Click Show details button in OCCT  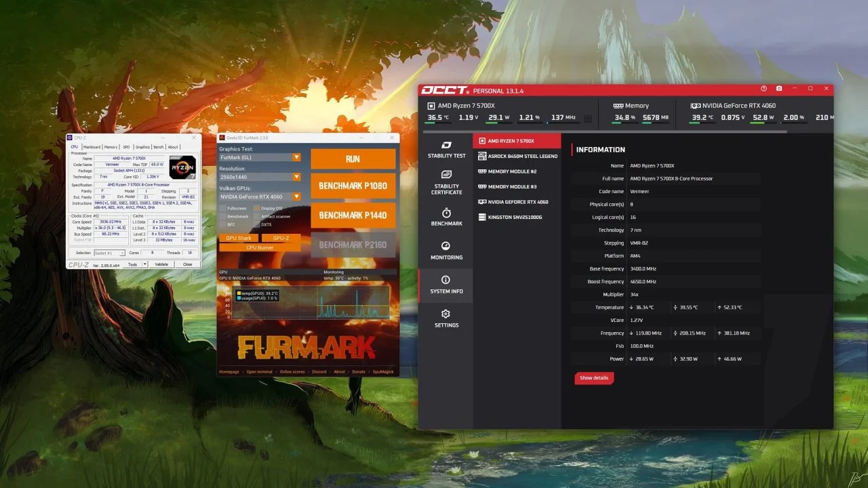pyautogui.click(x=594, y=378)
